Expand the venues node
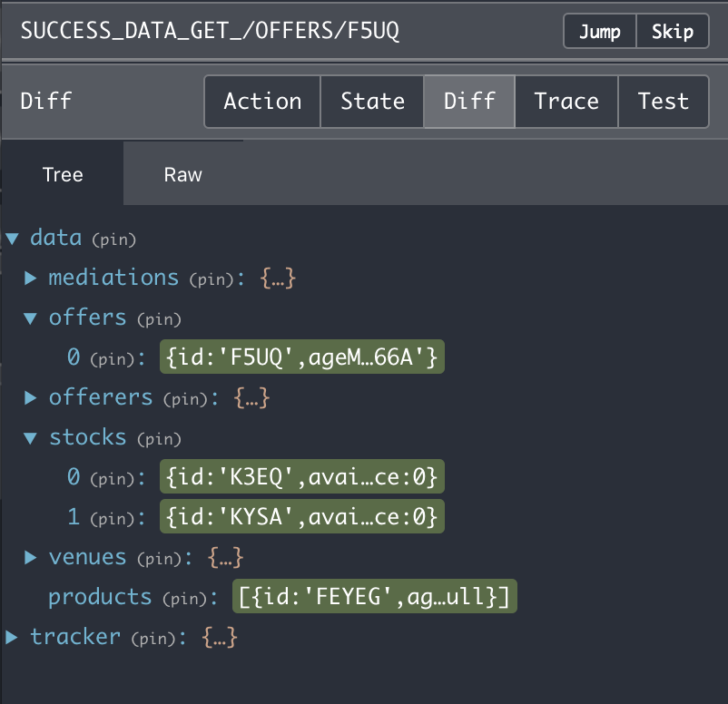 tap(29, 556)
